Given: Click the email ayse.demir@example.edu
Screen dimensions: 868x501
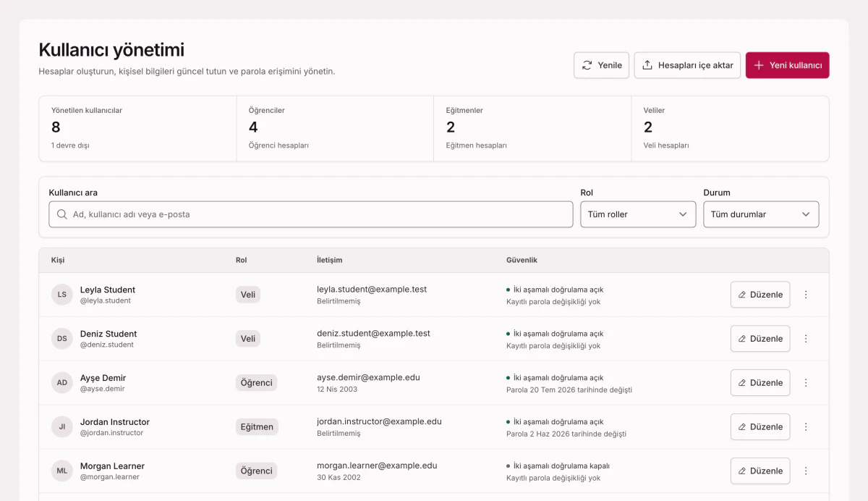Looking at the screenshot, I should coord(368,378).
